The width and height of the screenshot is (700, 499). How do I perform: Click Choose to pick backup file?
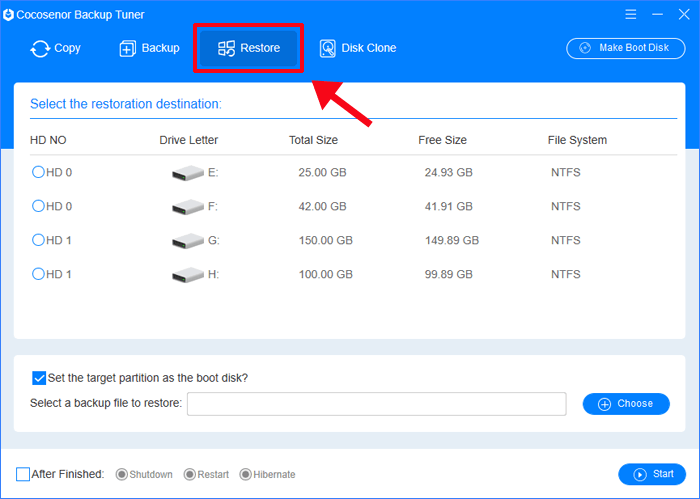626,404
